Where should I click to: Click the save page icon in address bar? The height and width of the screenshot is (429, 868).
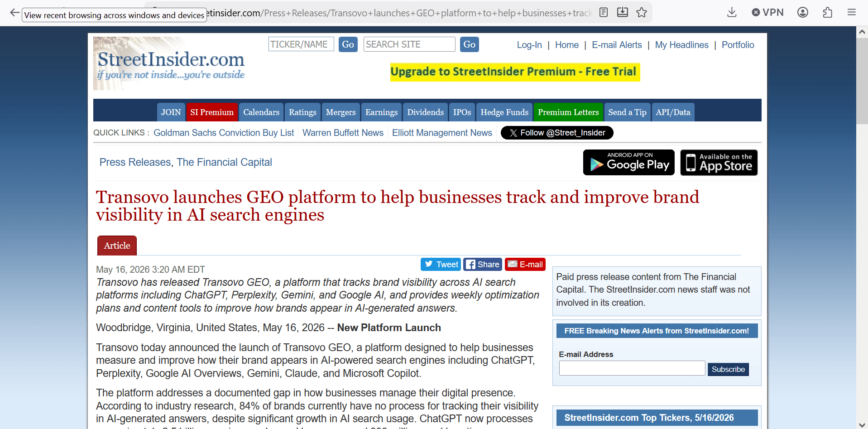point(623,12)
